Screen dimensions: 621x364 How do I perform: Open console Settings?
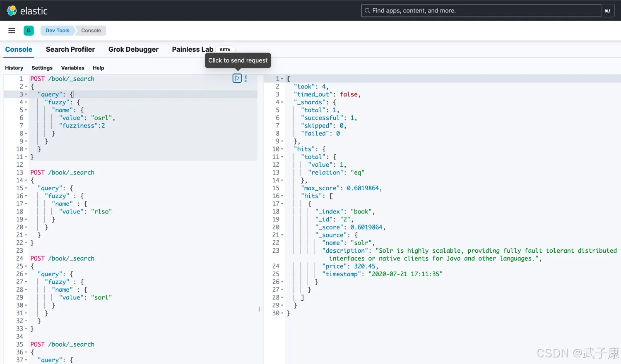42,68
